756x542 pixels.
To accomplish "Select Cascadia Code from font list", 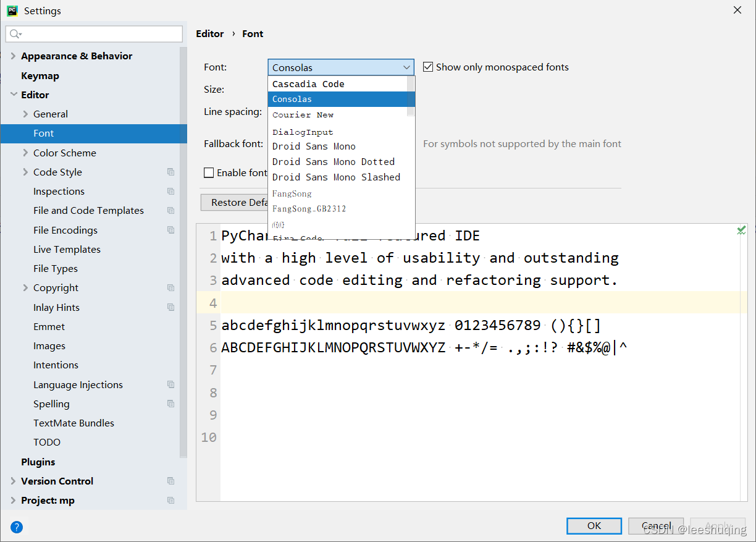I will click(337, 83).
